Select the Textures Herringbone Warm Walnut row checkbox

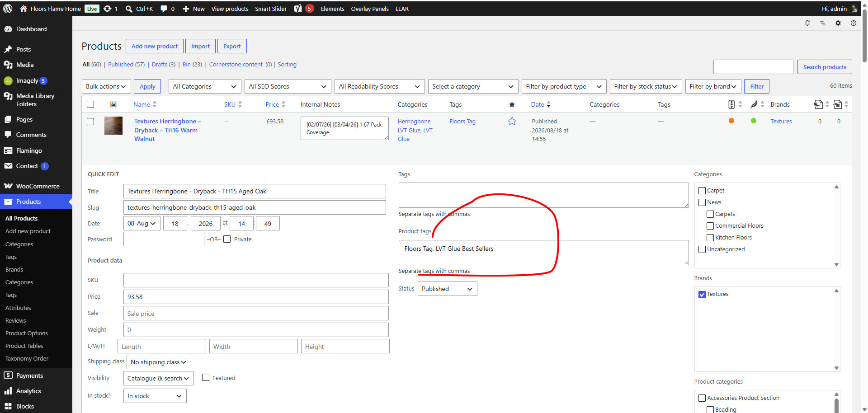click(x=90, y=122)
